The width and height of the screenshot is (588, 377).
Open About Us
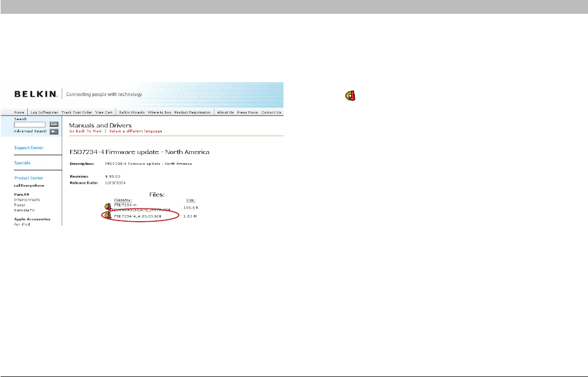(225, 112)
